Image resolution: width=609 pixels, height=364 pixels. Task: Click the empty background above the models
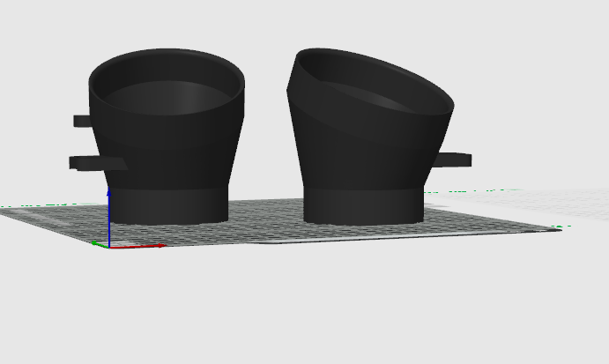pyautogui.click(x=264, y=22)
